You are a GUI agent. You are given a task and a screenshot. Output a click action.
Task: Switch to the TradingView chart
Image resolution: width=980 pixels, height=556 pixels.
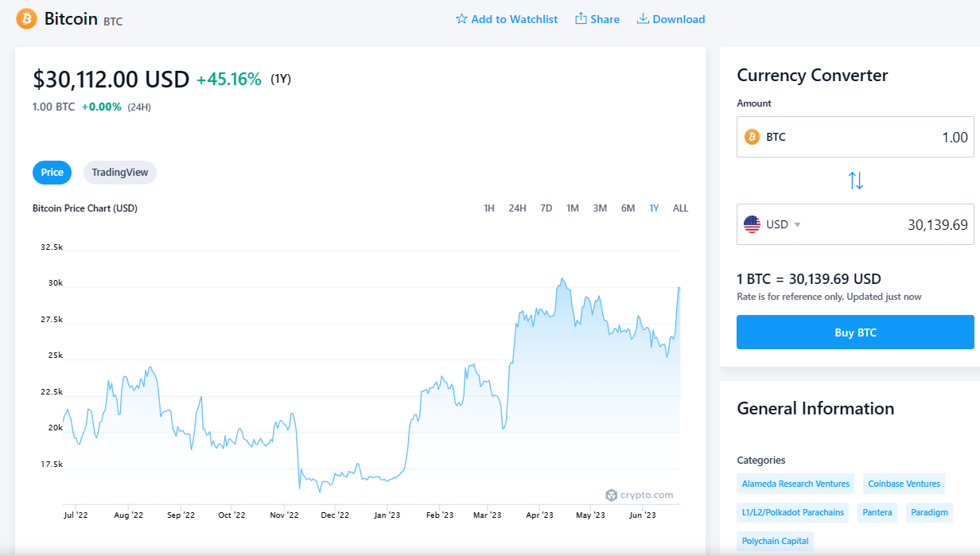coord(120,173)
